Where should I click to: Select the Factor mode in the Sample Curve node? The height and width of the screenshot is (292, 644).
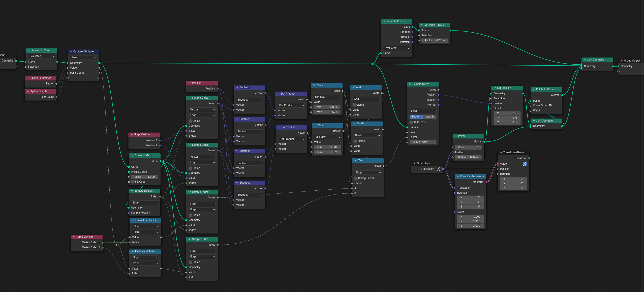416,117
